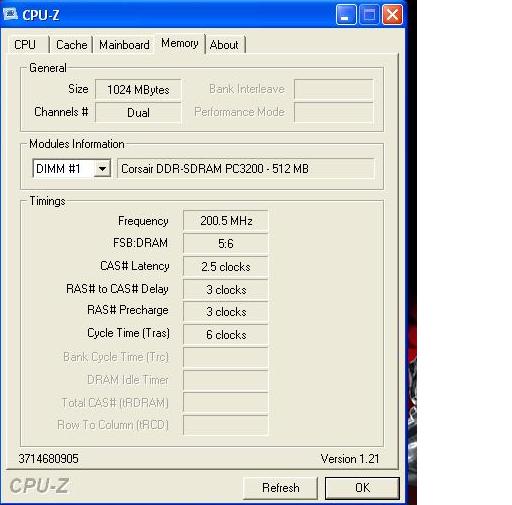
Task: Minimize the CPU-Z window
Action: coord(346,15)
